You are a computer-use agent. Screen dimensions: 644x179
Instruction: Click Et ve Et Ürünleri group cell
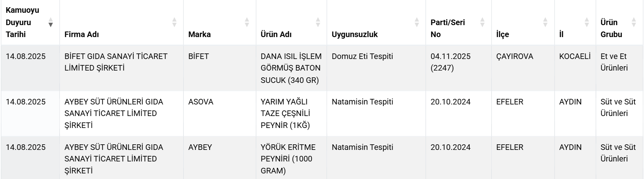[x=614, y=62]
